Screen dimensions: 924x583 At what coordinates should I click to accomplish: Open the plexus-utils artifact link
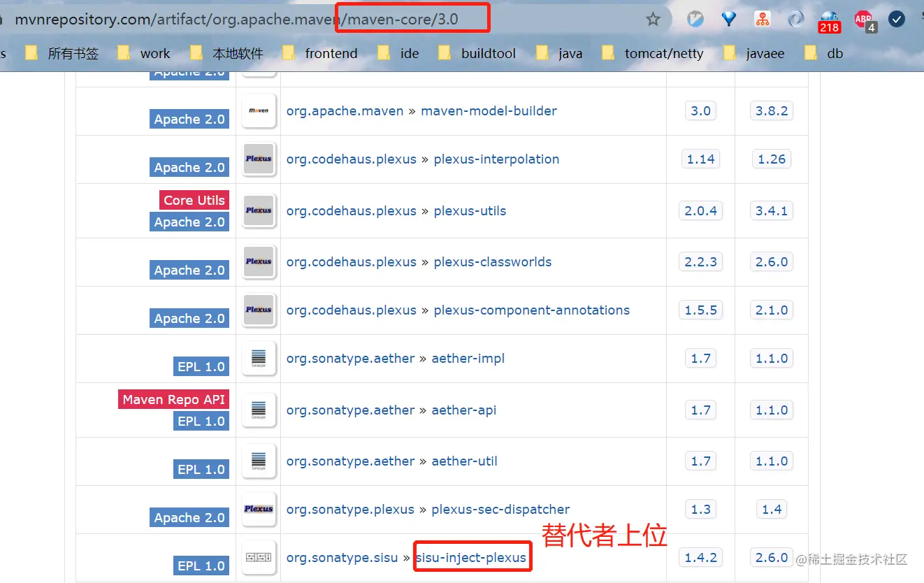(x=470, y=210)
